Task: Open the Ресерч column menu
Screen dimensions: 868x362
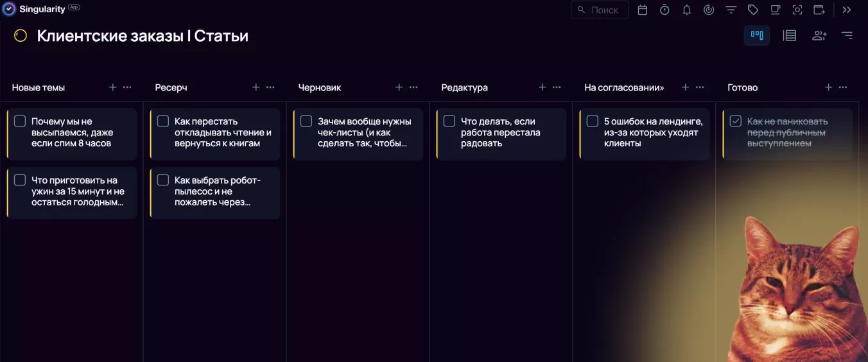Action: 270,87
